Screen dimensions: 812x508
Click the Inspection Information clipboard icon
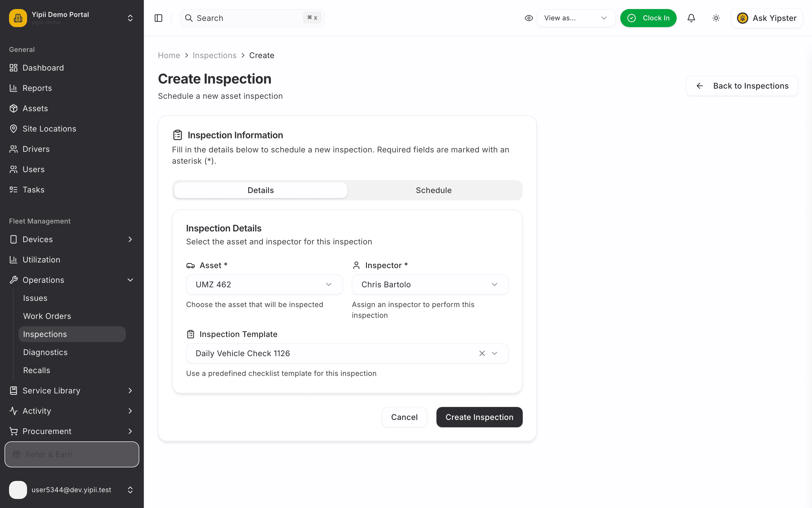coord(178,135)
